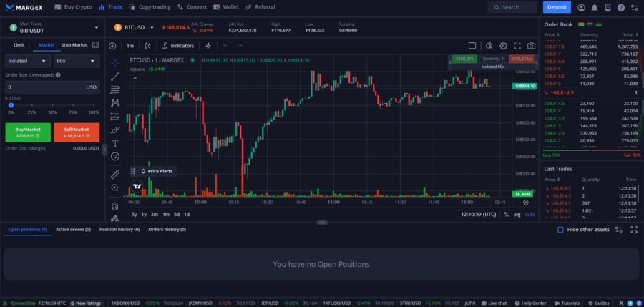
Task: Open the interface settings sliders icon
Action: tap(635, 7)
